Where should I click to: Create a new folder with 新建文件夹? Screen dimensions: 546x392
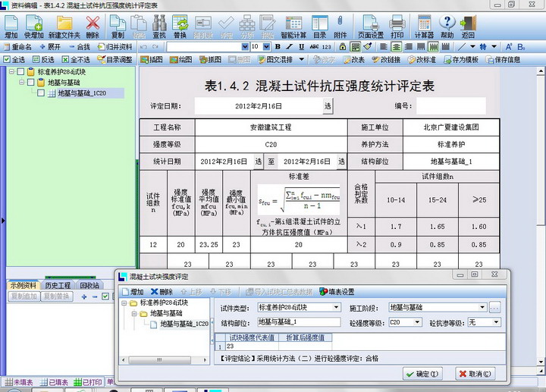[64, 27]
